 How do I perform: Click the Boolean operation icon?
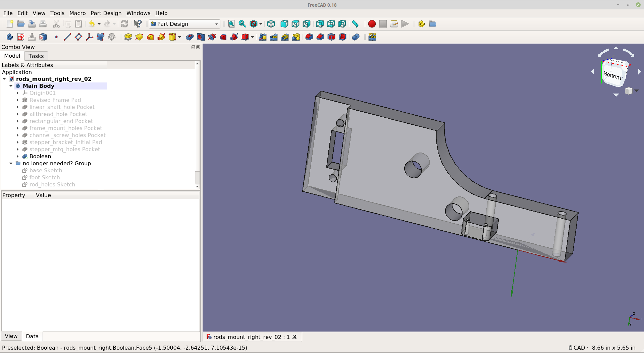tap(356, 37)
